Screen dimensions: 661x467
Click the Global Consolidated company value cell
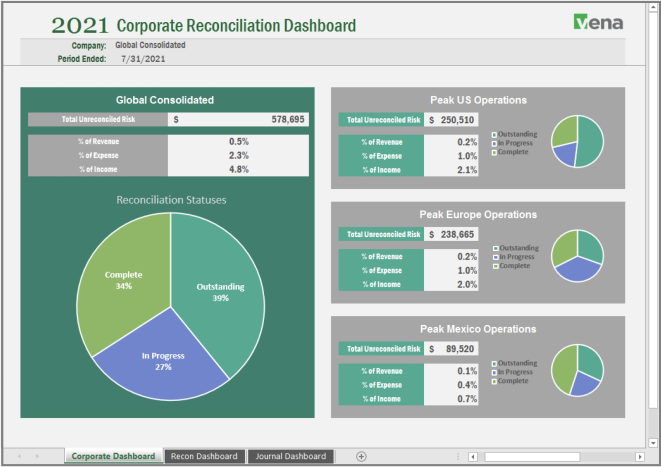150,45
